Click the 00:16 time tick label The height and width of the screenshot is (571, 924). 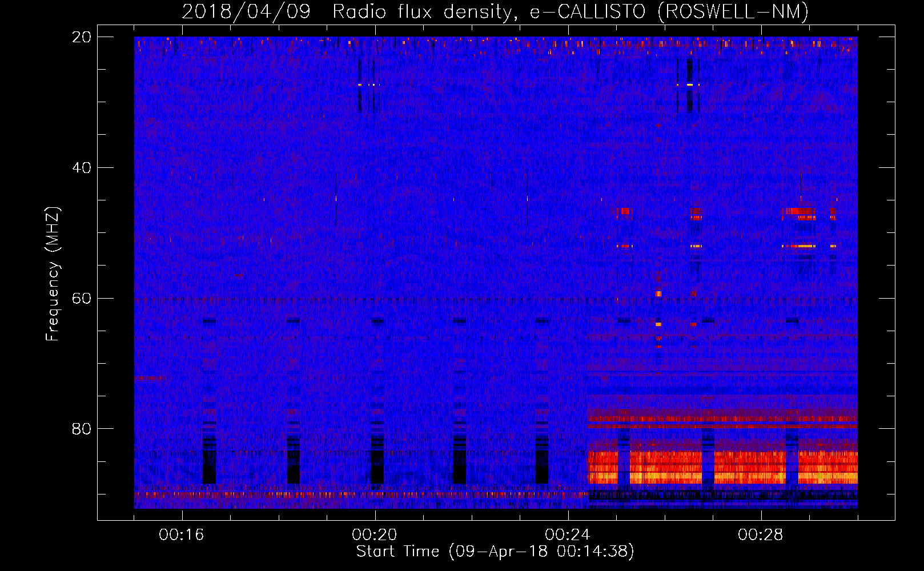coord(182,535)
